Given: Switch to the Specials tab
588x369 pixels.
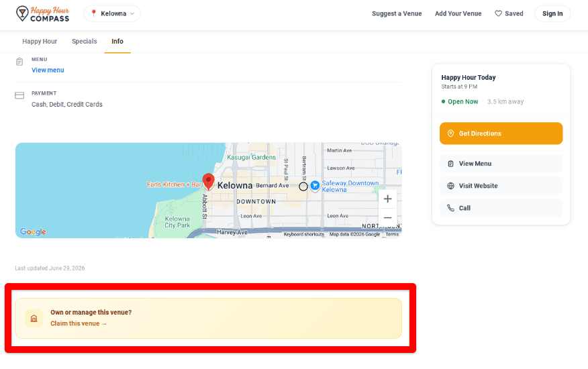Looking at the screenshot, I should pyautogui.click(x=85, y=41).
